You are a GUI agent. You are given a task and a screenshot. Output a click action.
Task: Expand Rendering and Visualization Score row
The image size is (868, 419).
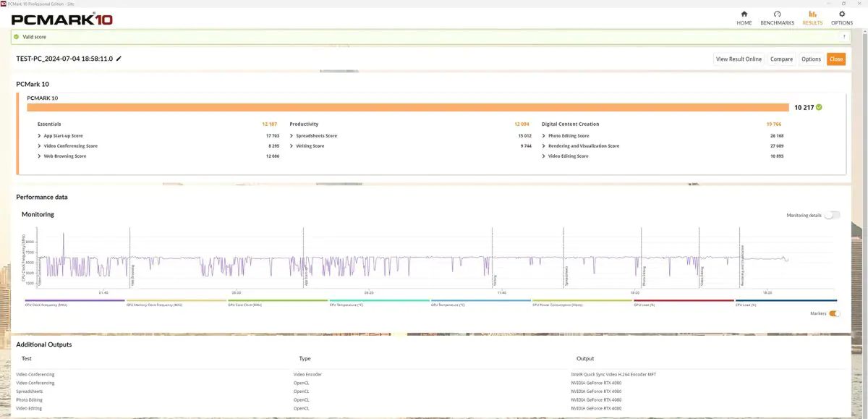(544, 146)
